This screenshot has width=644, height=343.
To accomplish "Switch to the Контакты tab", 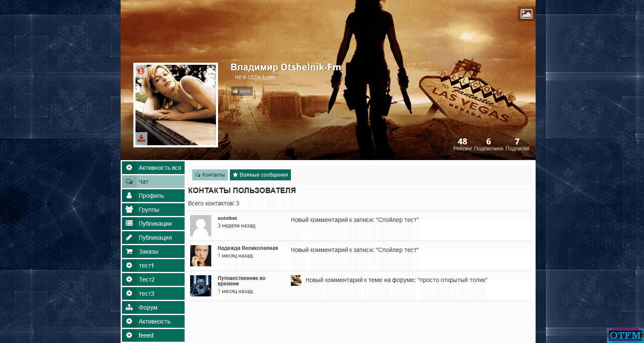I will point(210,175).
